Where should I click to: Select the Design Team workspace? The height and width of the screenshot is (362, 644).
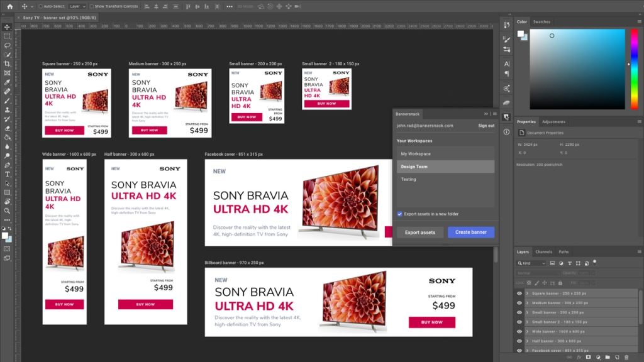[x=445, y=167]
